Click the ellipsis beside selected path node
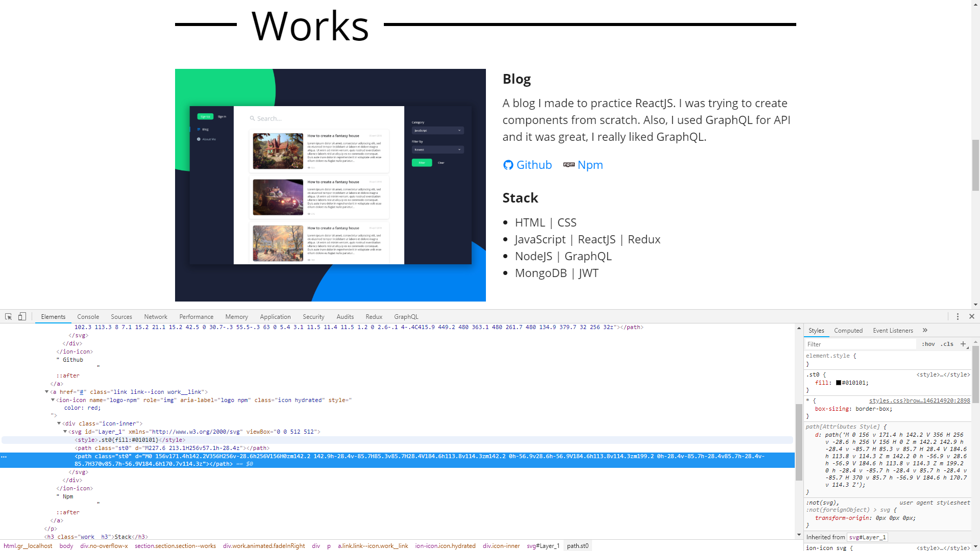Screen dimensions: 980x551 [4, 457]
